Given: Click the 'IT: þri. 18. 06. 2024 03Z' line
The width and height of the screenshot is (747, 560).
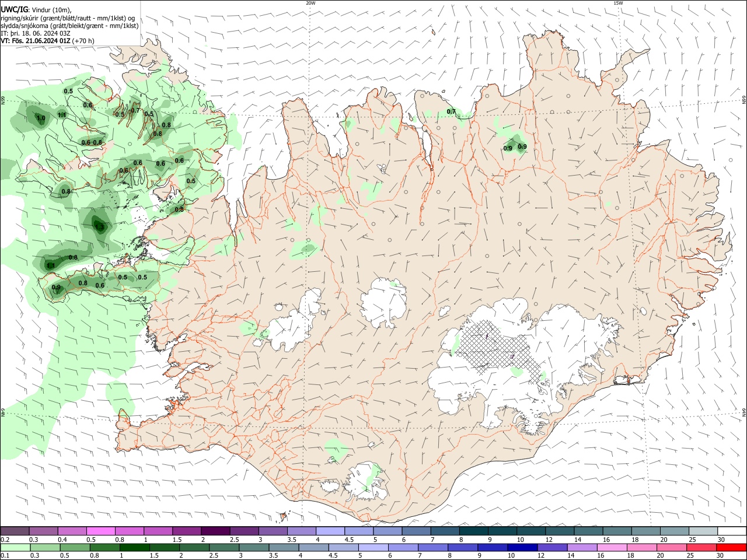Looking at the screenshot, I should (x=36, y=33).
